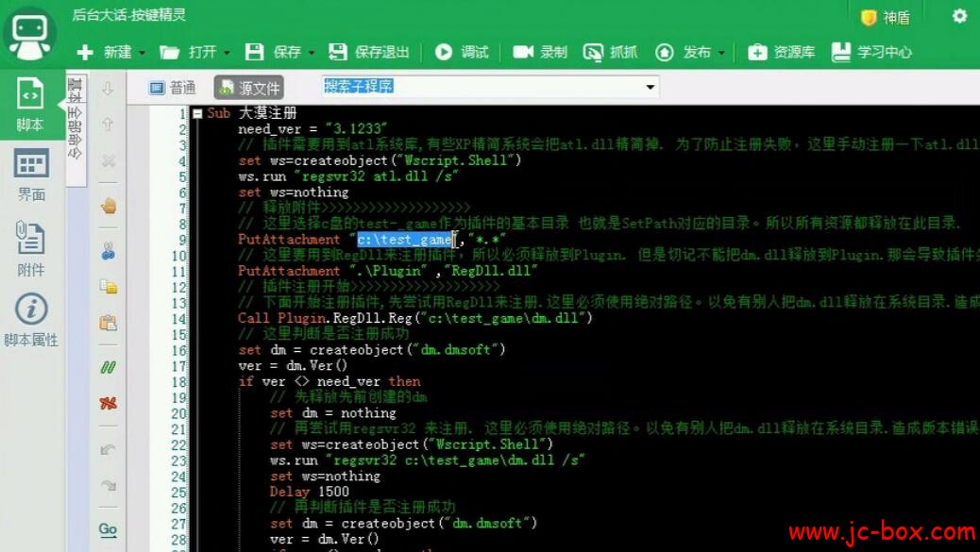The width and height of the screenshot is (980, 552).
Task: Open the 附件 (Attachments) sidebar panel
Action: coord(30,248)
